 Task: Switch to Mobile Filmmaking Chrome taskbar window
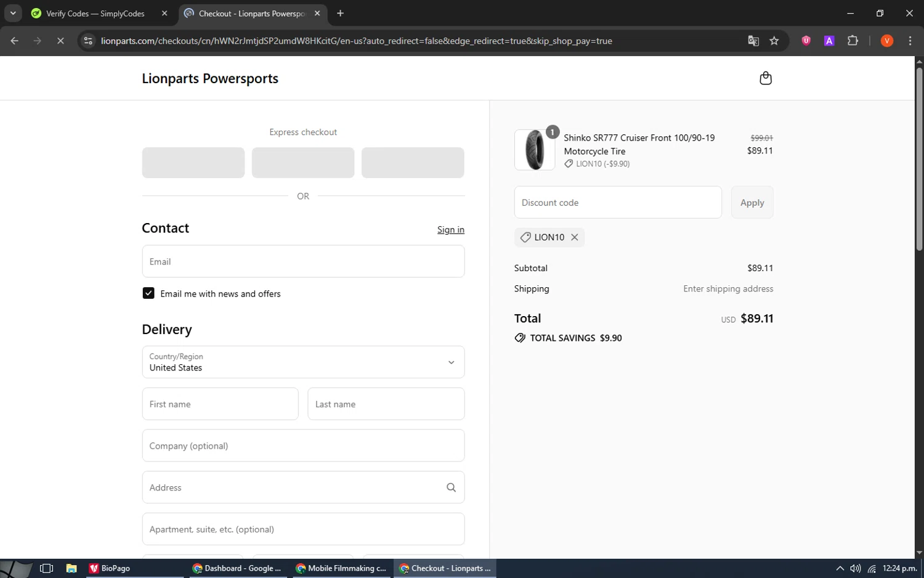point(341,568)
